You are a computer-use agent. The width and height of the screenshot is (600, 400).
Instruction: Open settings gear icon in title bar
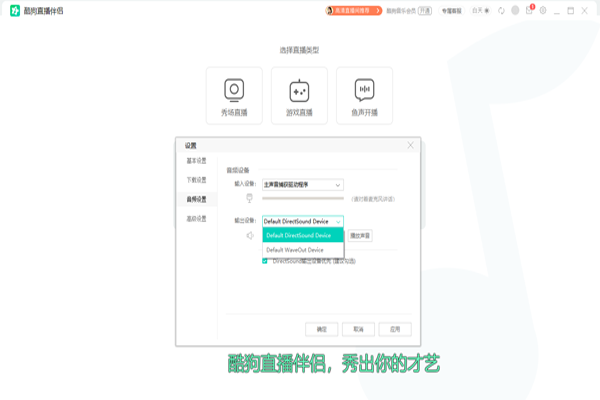[543, 10]
